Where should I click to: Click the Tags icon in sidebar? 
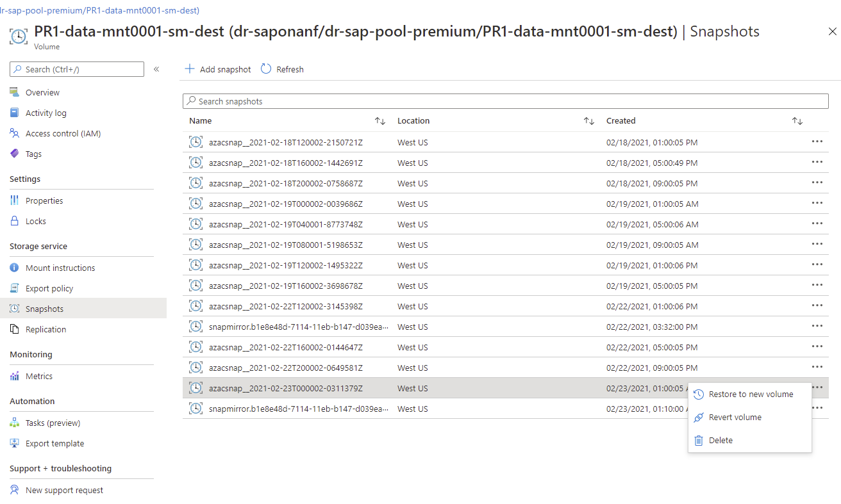pos(15,154)
